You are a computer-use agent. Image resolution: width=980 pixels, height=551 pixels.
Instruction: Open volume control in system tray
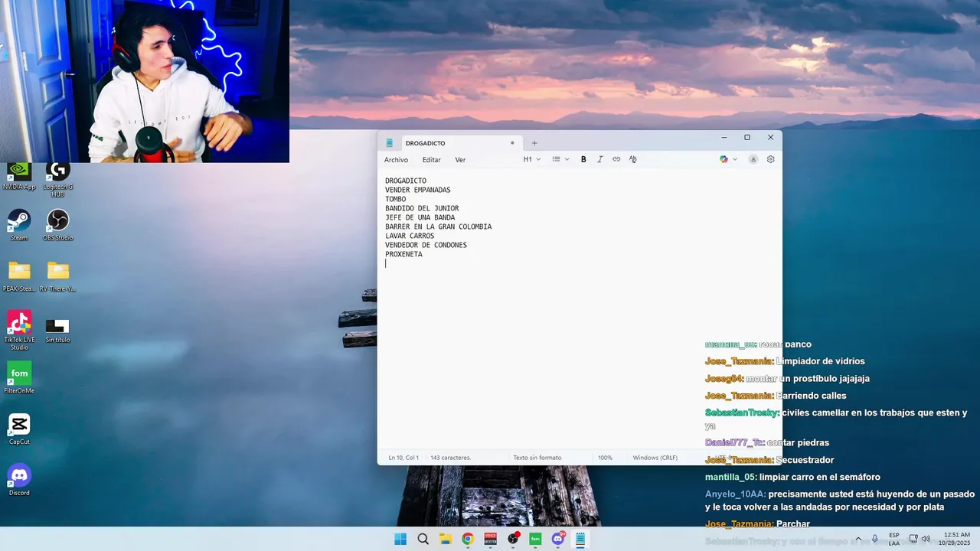point(926,539)
